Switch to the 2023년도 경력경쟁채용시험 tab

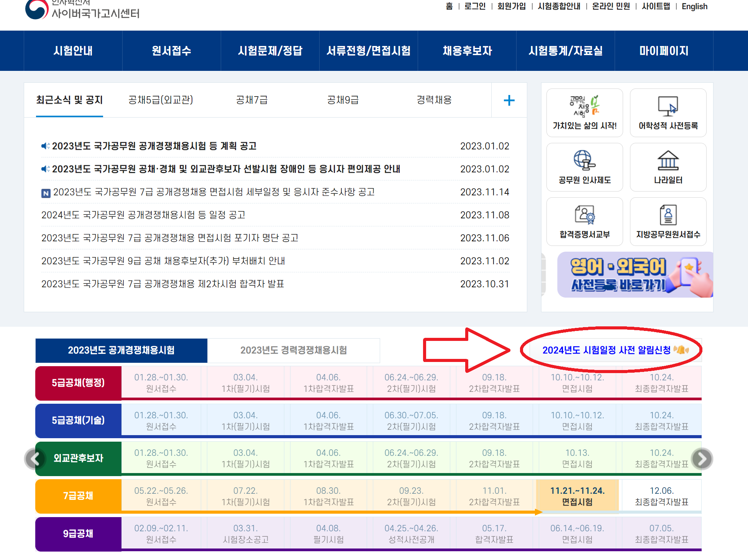tap(294, 350)
